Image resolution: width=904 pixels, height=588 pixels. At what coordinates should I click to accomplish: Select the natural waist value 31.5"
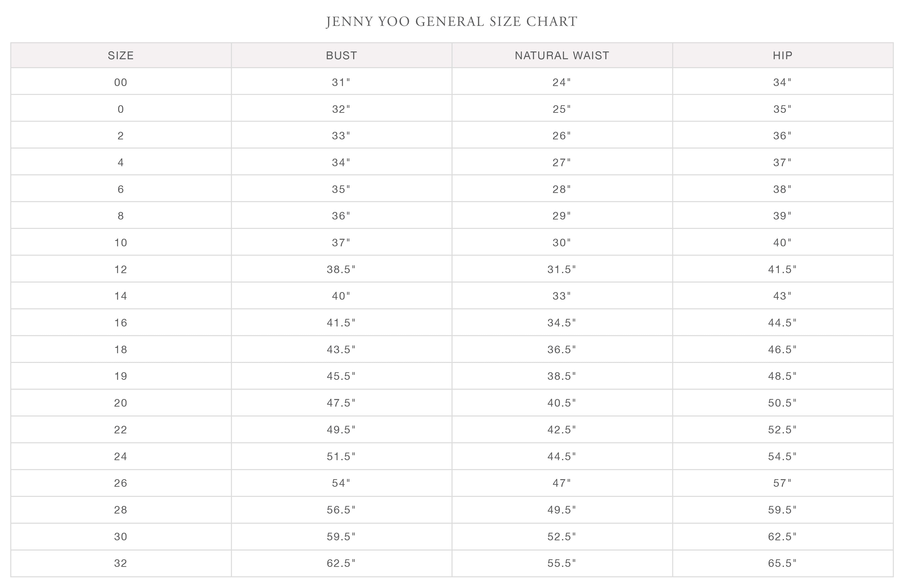pos(562,269)
